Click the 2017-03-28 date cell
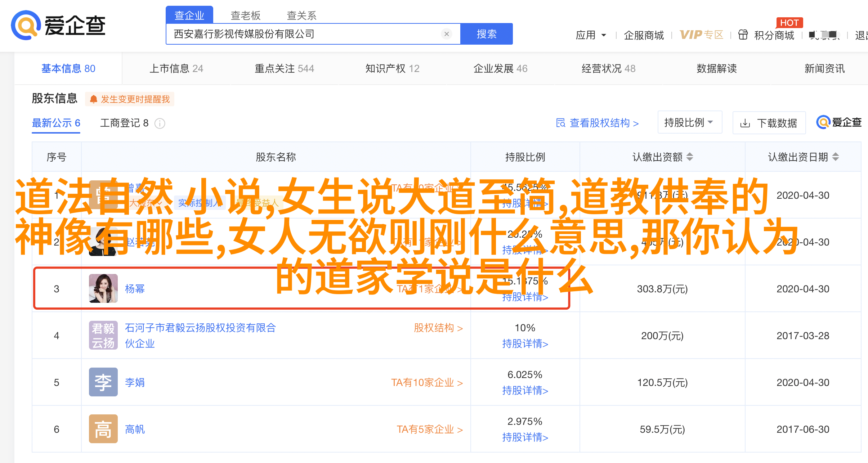 [803, 336]
